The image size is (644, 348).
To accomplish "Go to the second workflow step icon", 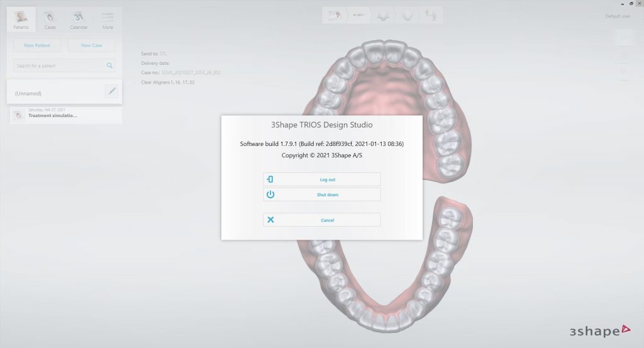I will (360, 14).
